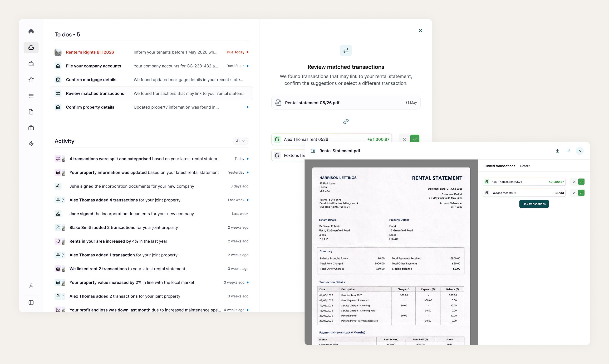The width and height of the screenshot is (609, 364).
Task: Click Renter's Rights Bill property thumbnail
Action: pos(58,52)
